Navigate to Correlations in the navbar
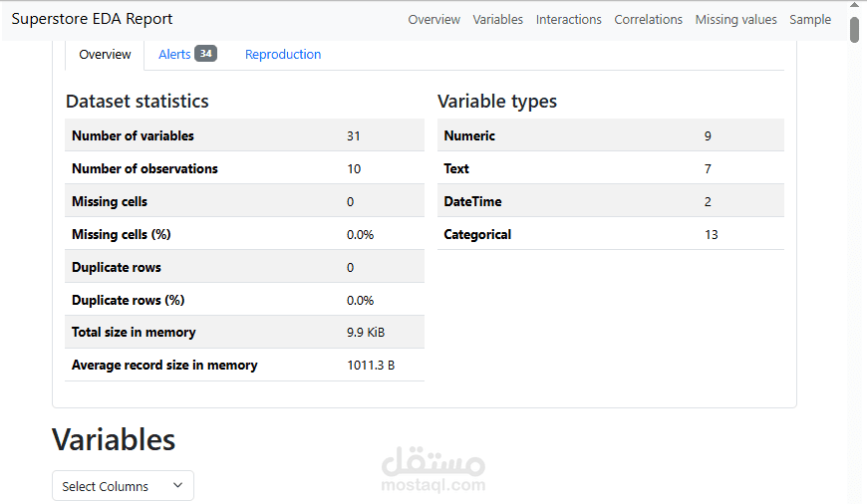The height and width of the screenshot is (504, 867). pyautogui.click(x=648, y=19)
